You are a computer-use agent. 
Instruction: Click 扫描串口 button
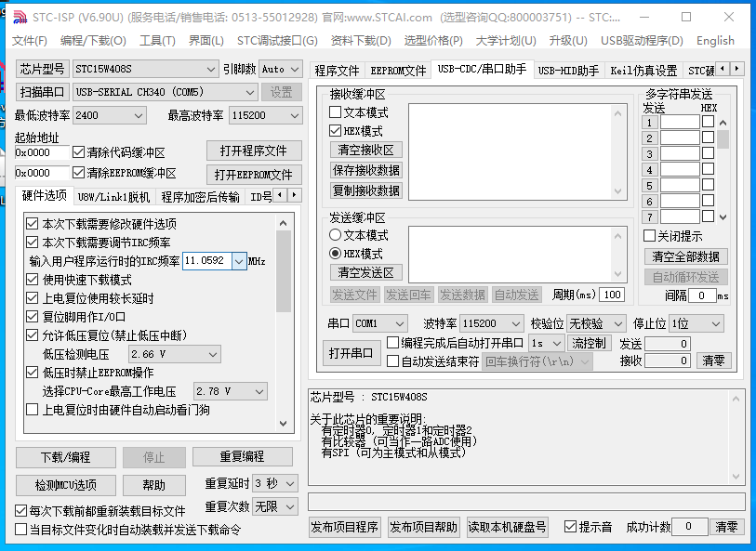(x=43, y=92)
